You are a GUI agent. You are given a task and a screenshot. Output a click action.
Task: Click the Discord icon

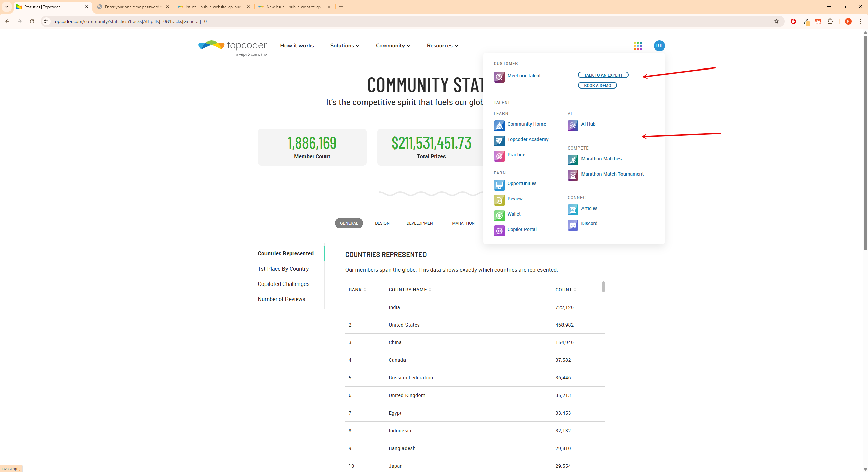pyautogui.click(x=573, y=225)
